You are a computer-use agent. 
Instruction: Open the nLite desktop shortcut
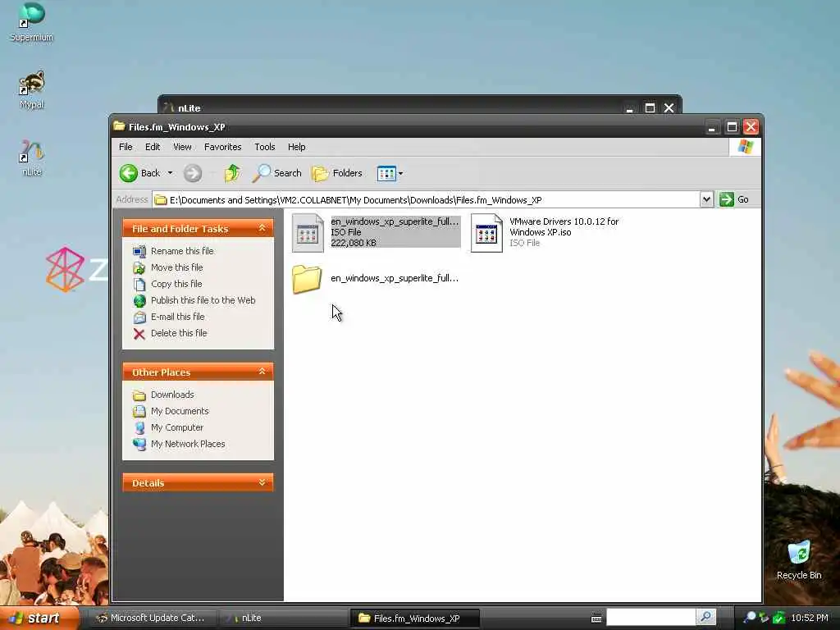tap(32, 157)
